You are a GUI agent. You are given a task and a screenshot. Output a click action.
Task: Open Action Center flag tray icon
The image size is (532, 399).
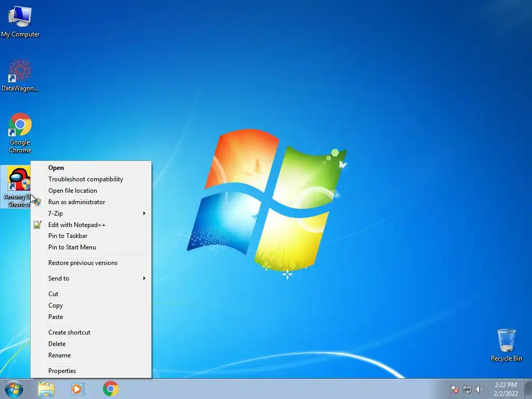pyautogui.click(x=454, y=389)
